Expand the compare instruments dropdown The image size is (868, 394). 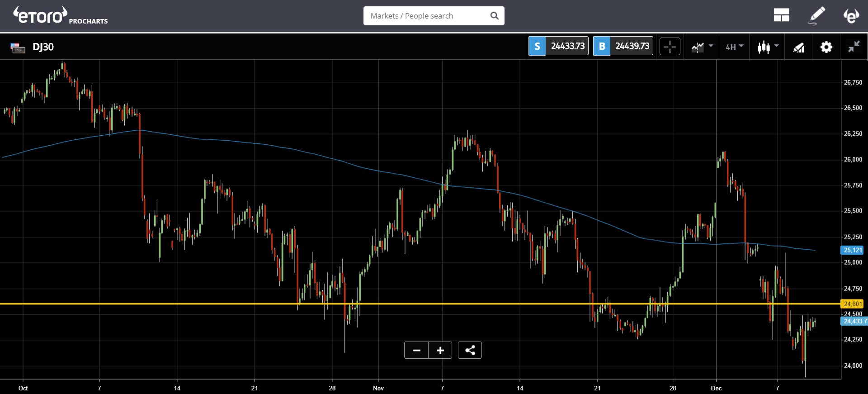pos(702,47)
